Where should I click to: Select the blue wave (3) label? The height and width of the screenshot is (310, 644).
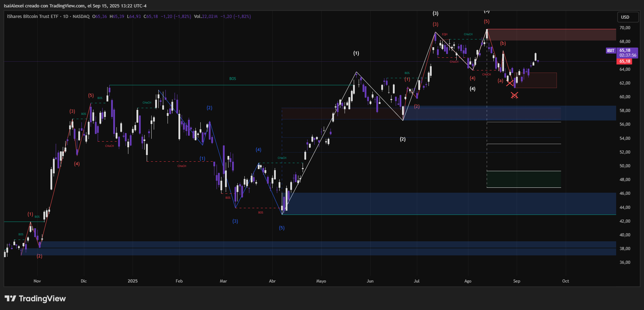click(x=235, y=221)
